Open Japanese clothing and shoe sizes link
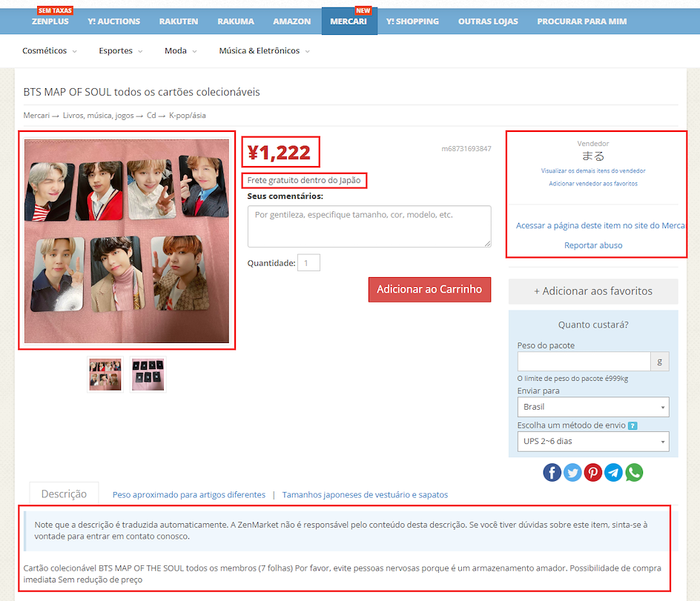This screenshot has height=601, width=700. click(x=365, y=495)
